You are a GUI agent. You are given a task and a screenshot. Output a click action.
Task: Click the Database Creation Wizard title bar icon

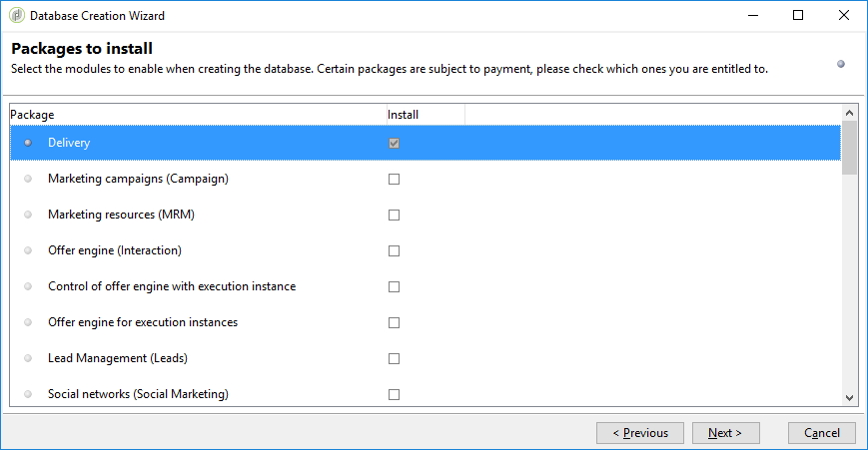coord(16,16)
